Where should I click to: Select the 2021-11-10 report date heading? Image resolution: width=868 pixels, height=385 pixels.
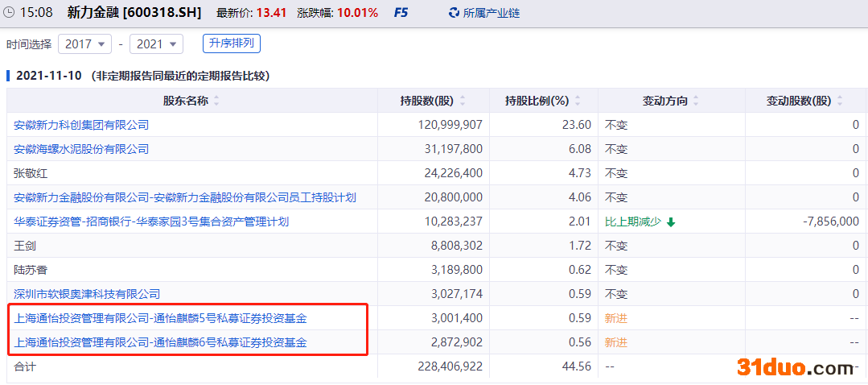tap(49, 76)
